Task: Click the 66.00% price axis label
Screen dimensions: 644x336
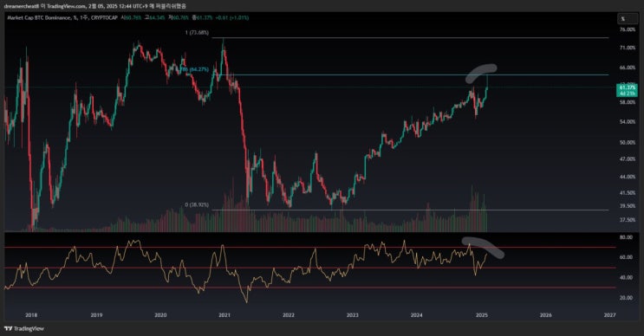Action: [x=628, y=68]
